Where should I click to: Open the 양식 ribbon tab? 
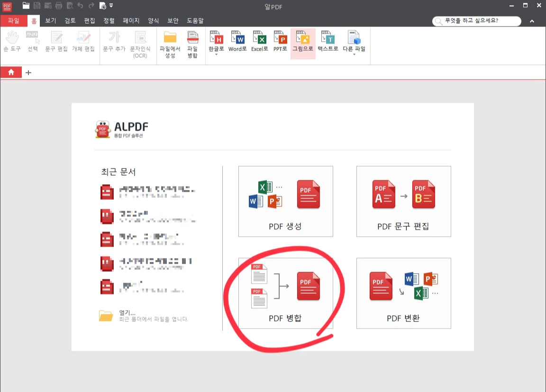153,21
